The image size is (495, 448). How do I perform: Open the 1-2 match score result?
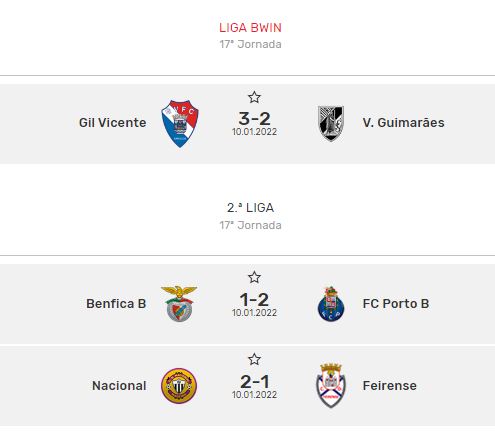[254, 299]
